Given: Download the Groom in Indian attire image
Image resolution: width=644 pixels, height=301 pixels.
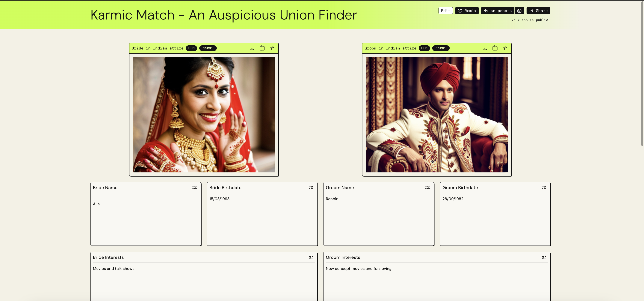Looking at the screenshot, I should (x=485, y=48).
